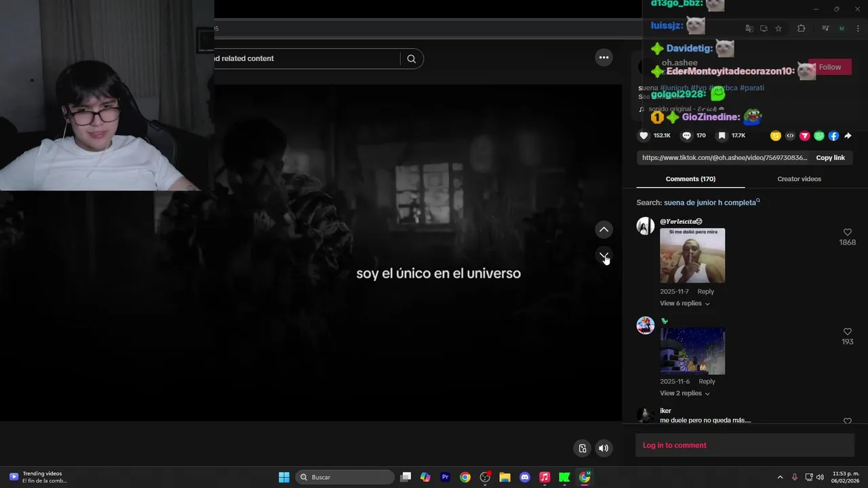Open Trending videos taskbar widget
This screenshot has width=868, height=488.
point(38,477)
